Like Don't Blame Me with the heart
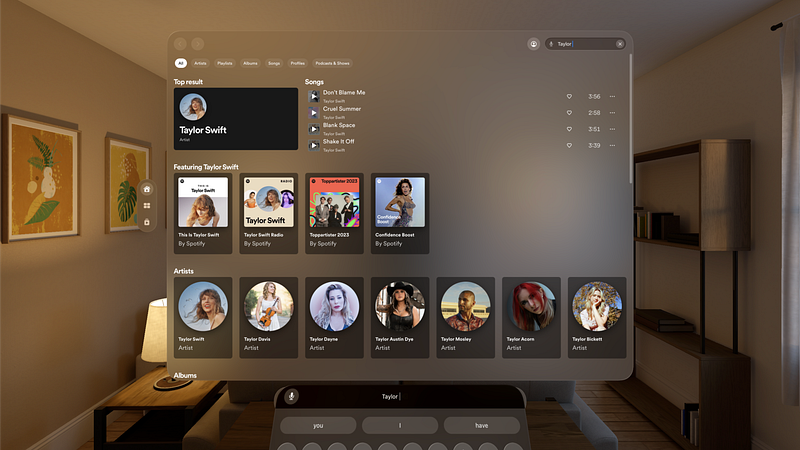Image resolution: width=800 pixels, height=450 pixels. click(x=569, y=96)
